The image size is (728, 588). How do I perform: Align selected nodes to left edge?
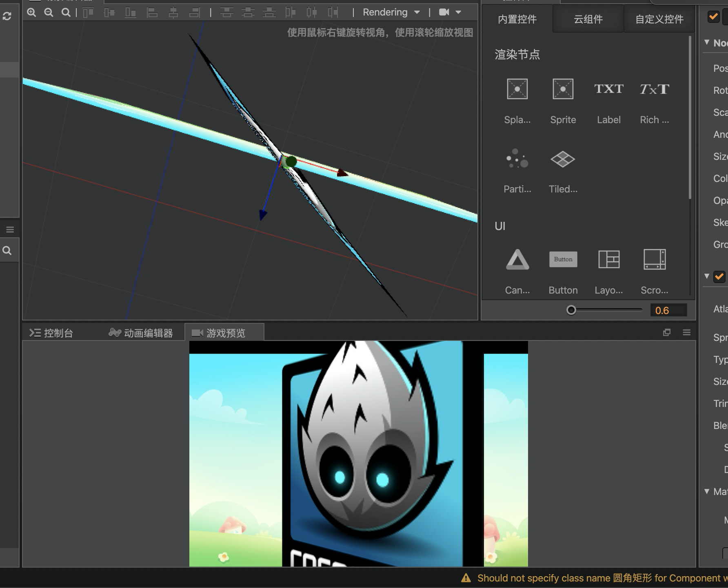click(152, 13)
